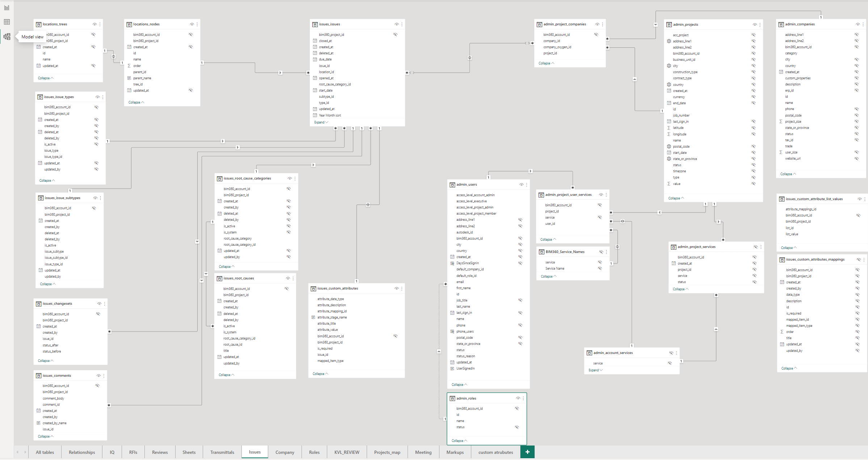
Task: Collapse the admin_roles table
Action: [x=459, y=441]
